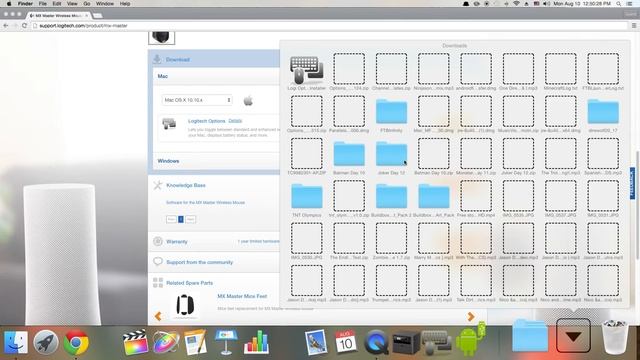The width and height of the screenshot is (640, 360).
Task: Click the MX Master Mice Feet thumbnail
Action: coord(185,305)
